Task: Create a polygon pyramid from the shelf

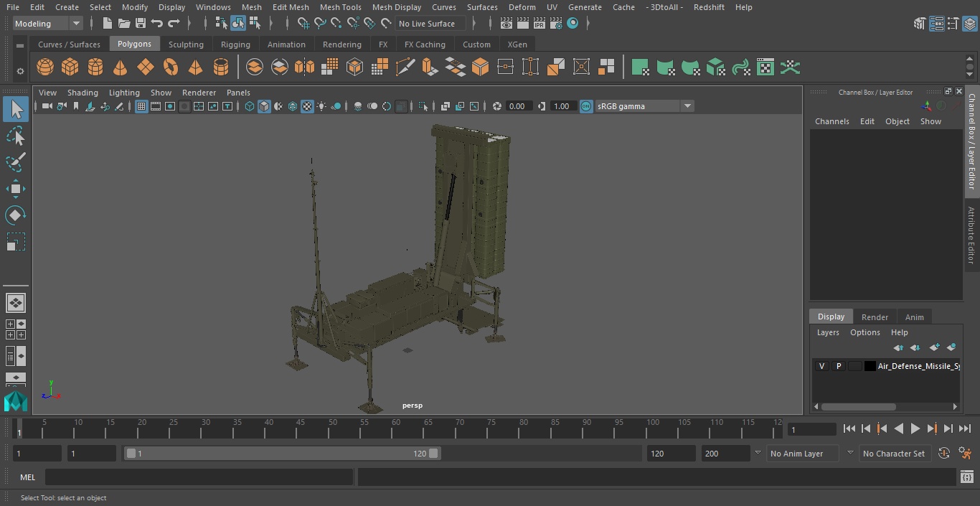Action: click(195, 67)
